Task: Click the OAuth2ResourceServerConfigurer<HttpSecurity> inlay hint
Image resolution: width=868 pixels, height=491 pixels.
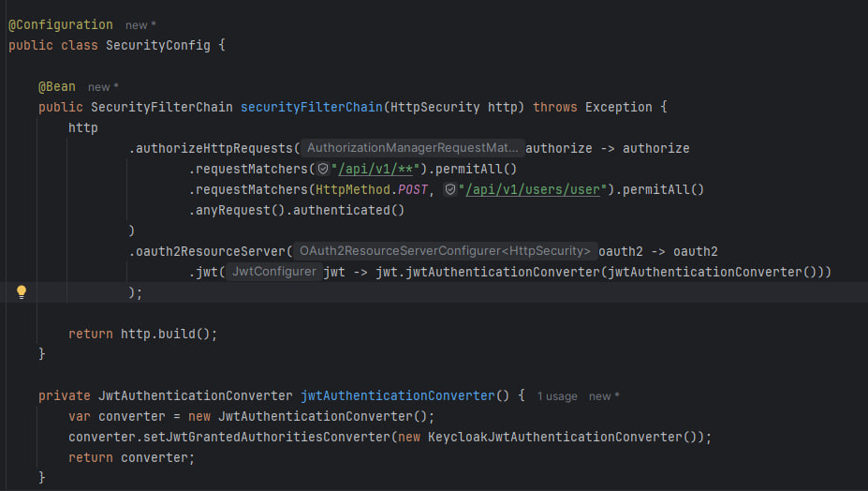Action: 445,251
